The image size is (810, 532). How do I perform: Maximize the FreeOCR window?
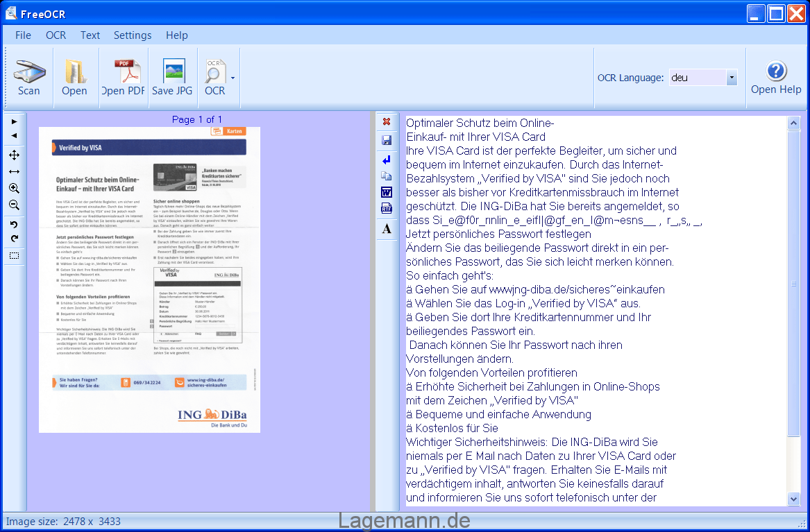click(776, 13)
